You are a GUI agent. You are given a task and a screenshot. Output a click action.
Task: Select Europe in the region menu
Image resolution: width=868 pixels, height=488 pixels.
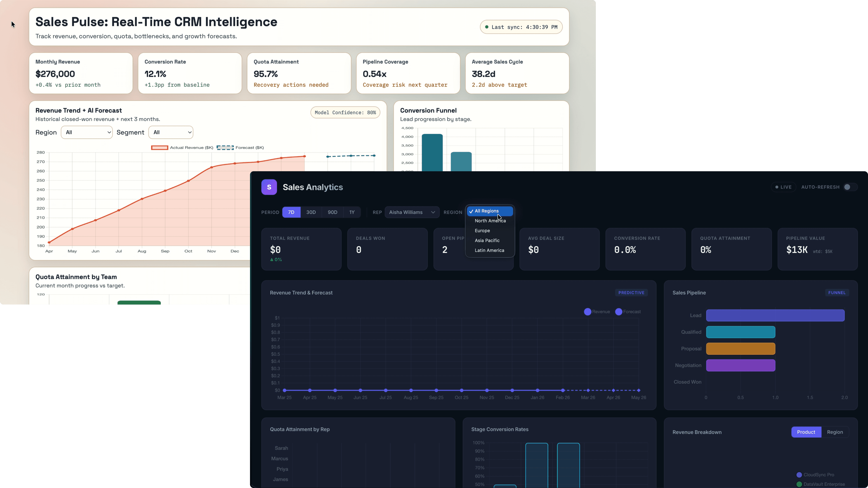(x=482, y=231)
